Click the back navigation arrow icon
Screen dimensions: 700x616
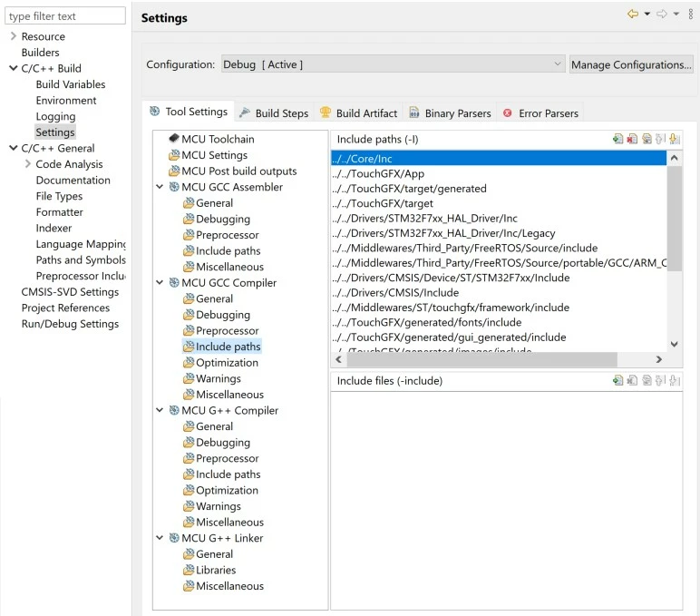(633, 14)
